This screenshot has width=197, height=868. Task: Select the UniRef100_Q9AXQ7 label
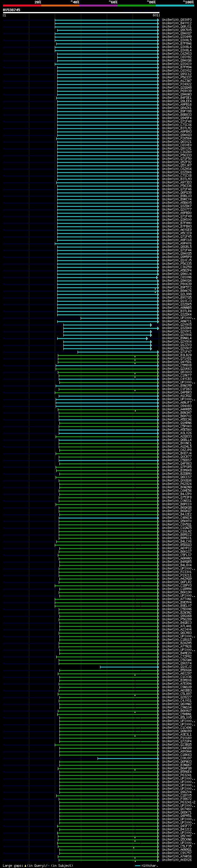click(x=176, y=33)
